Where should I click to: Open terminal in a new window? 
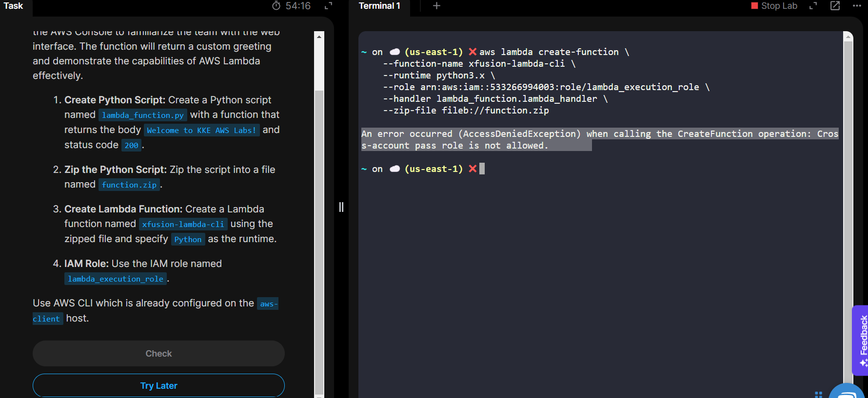tap(835, 6)
